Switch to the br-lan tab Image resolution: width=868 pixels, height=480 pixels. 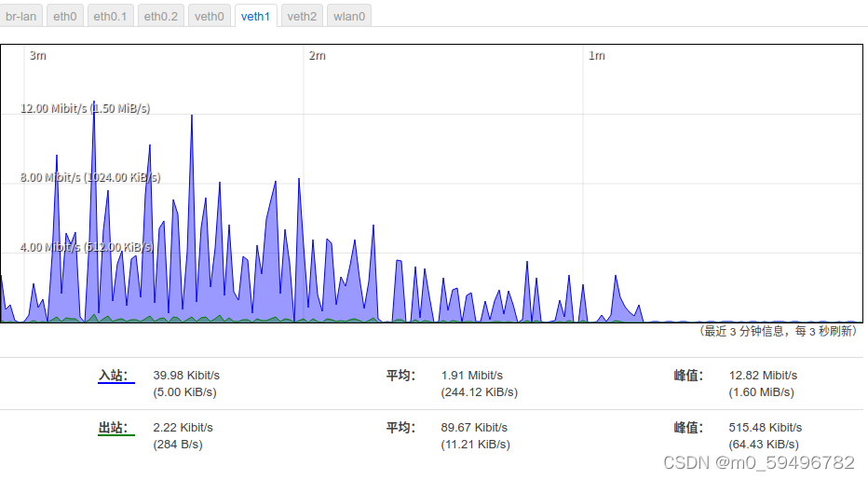click(x=21, y=16)
